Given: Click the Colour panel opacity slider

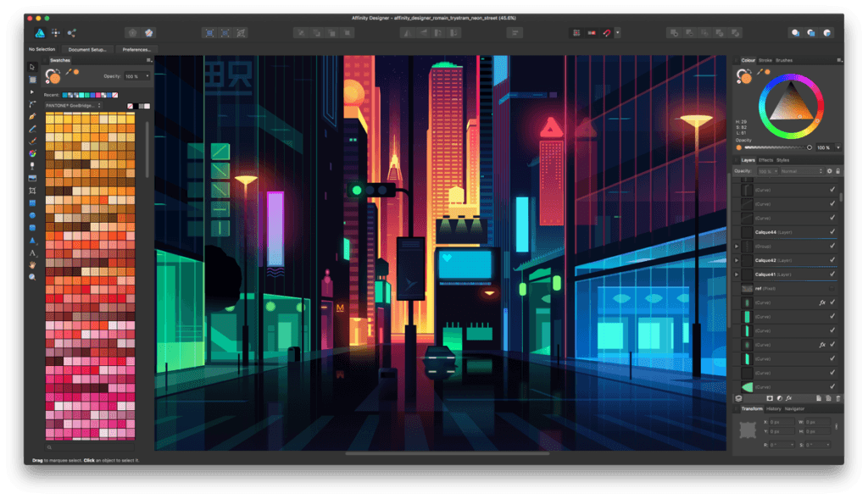Looking at the screenshot, I should (x=778, y=147).
